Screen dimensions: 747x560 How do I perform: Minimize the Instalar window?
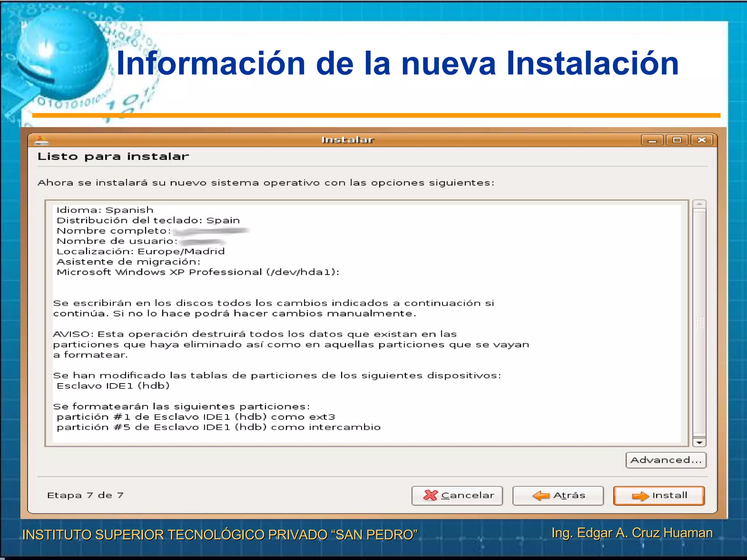click(x=652, y=140)
